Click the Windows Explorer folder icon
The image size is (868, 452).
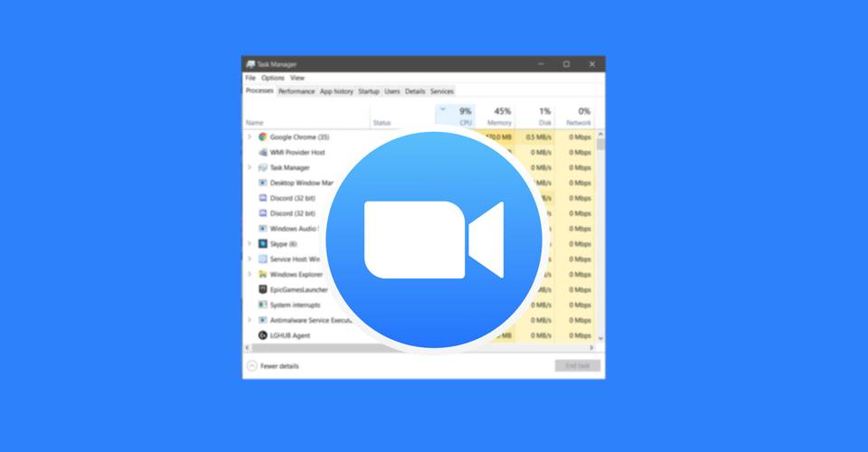click(263, 274)
